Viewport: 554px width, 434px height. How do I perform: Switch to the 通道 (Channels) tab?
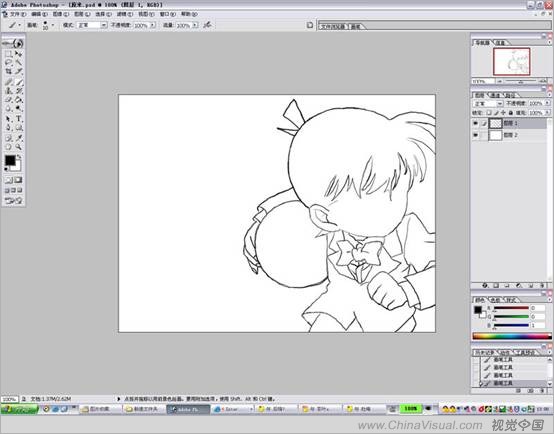coord(495,95)
